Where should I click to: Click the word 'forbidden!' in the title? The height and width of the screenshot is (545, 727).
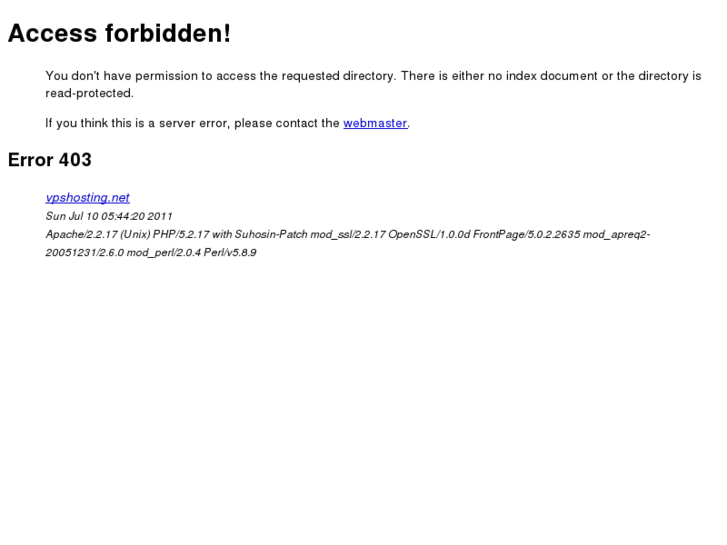[168, 33]
